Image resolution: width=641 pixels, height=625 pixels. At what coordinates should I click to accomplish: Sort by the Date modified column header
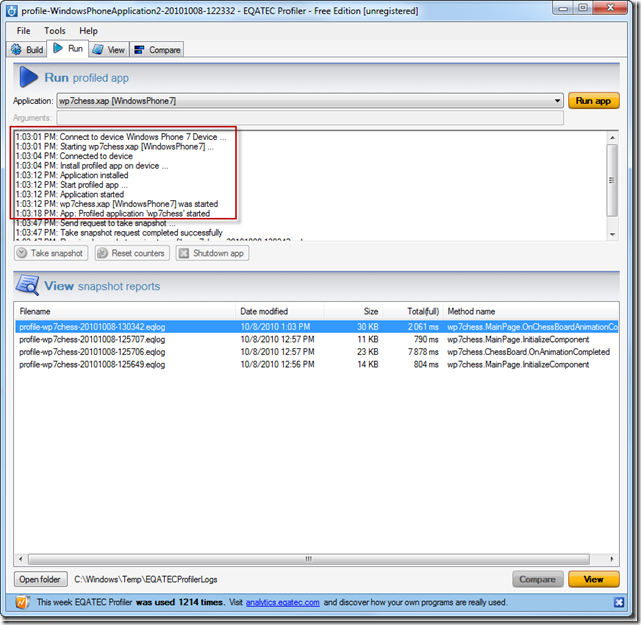(x=280, y=311)
